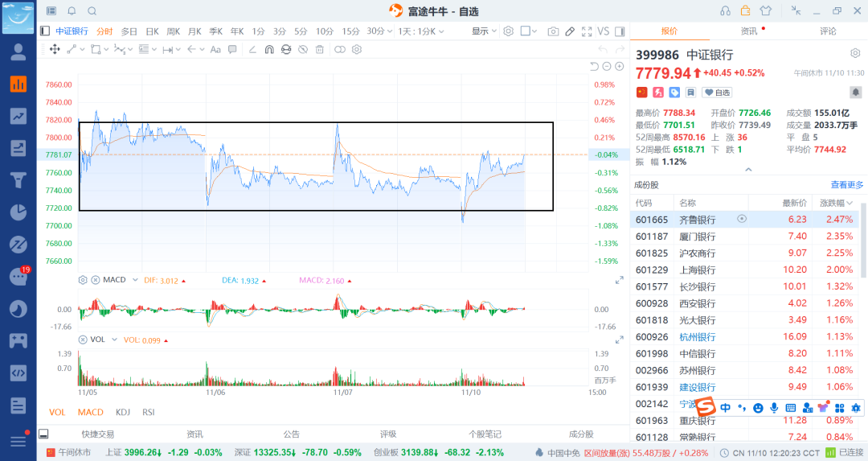
Task: Switch to the 周K timeframe tab
Action: pyautogui.click(x=174, y=31)
